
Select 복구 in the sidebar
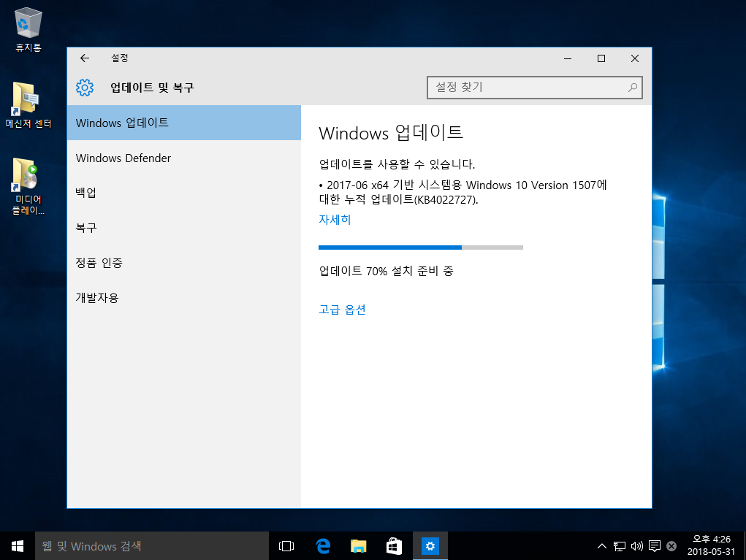coord(184,228)
